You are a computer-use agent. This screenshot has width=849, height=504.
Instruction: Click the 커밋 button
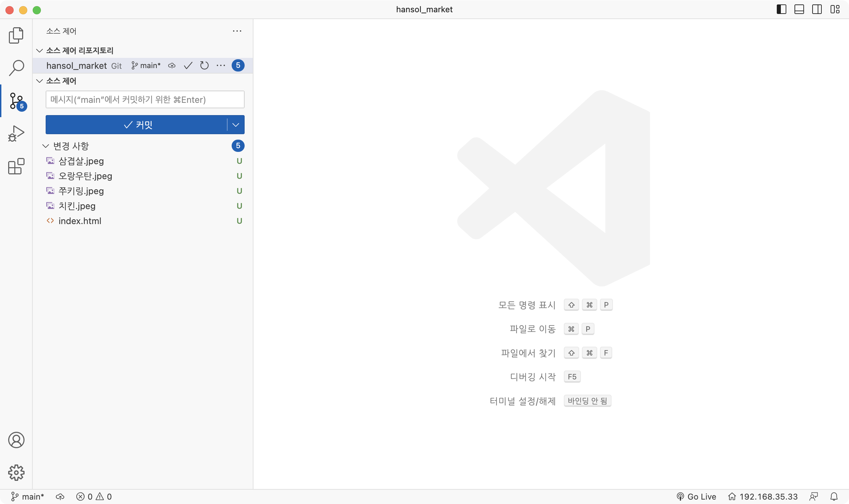click(x=137, y=125)
